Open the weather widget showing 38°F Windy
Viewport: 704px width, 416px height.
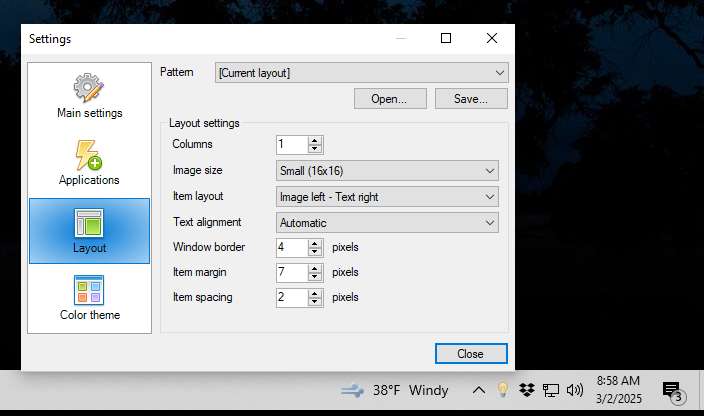point(395,390)
